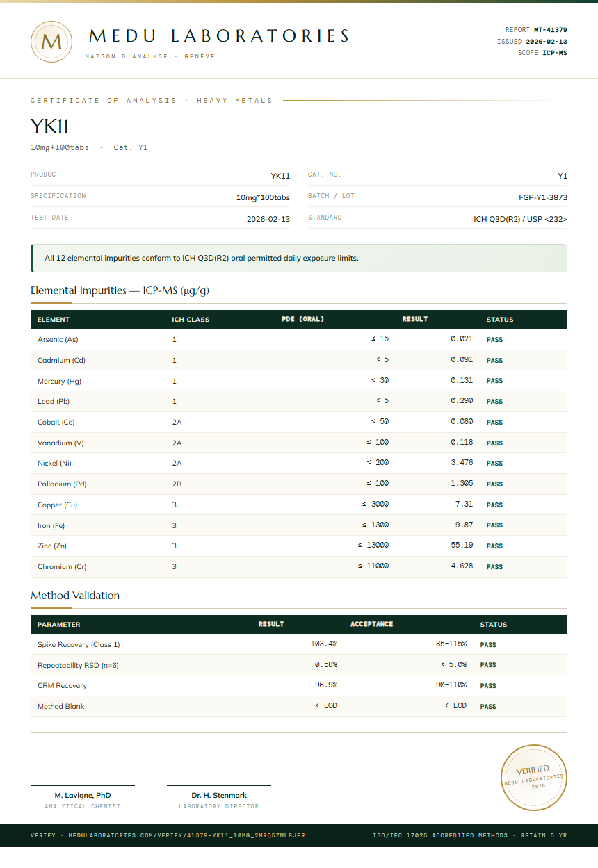Click the Dr. H. Stenmark signature name
The height and width of the screenshot is (868, 598).
point(219,795)
